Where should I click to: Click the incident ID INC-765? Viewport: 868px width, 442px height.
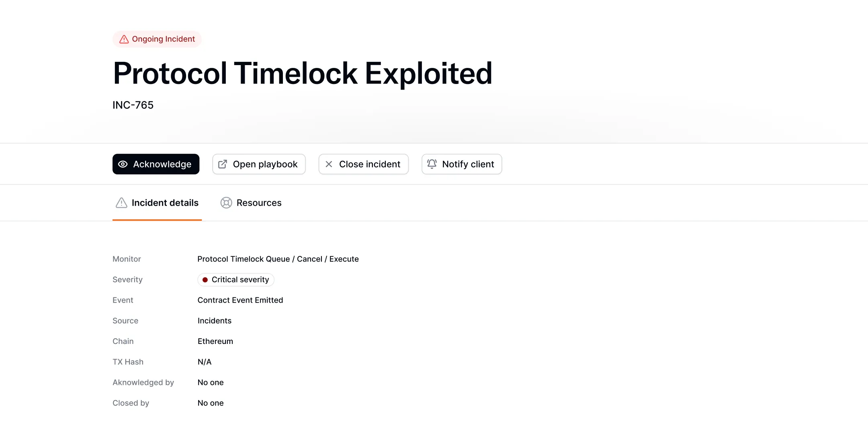click(133, 105)
